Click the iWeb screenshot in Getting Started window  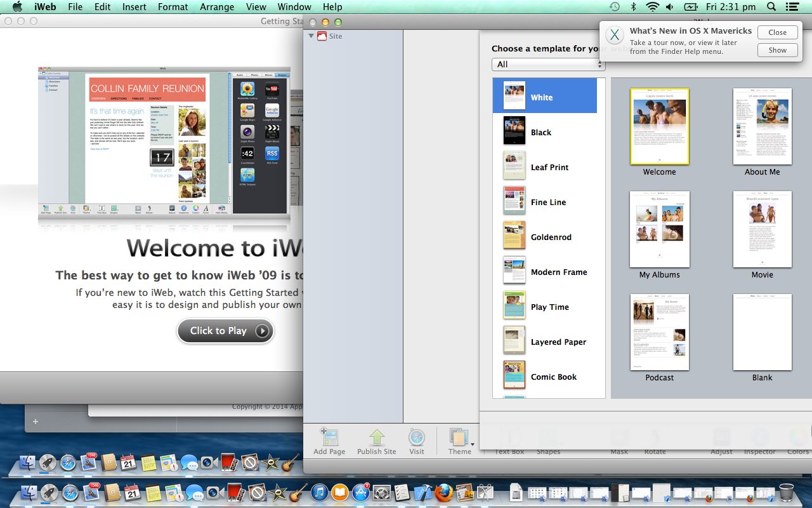(164, 143)
